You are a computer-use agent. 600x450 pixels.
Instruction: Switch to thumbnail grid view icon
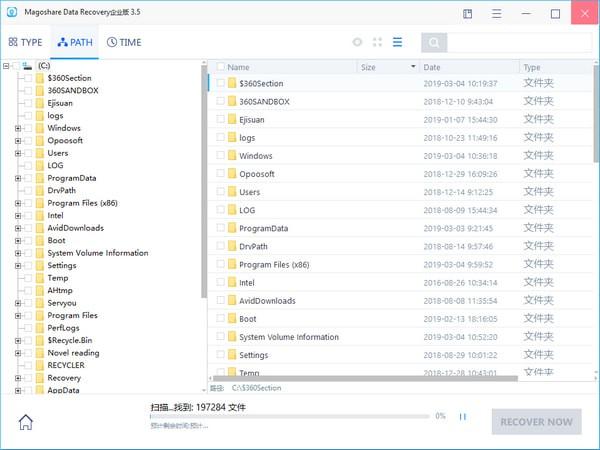[377, 42]
